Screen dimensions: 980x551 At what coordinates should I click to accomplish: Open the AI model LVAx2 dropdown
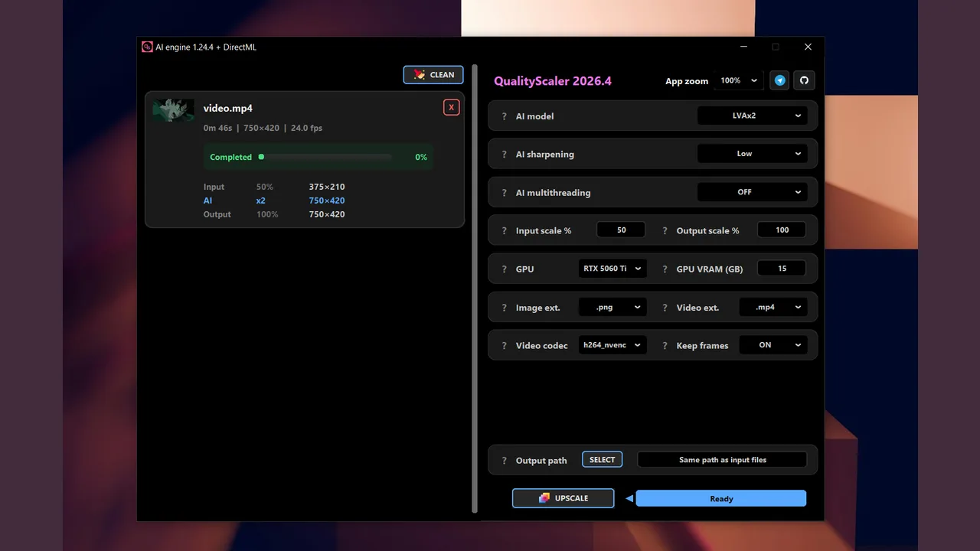[x=752, y=116]
